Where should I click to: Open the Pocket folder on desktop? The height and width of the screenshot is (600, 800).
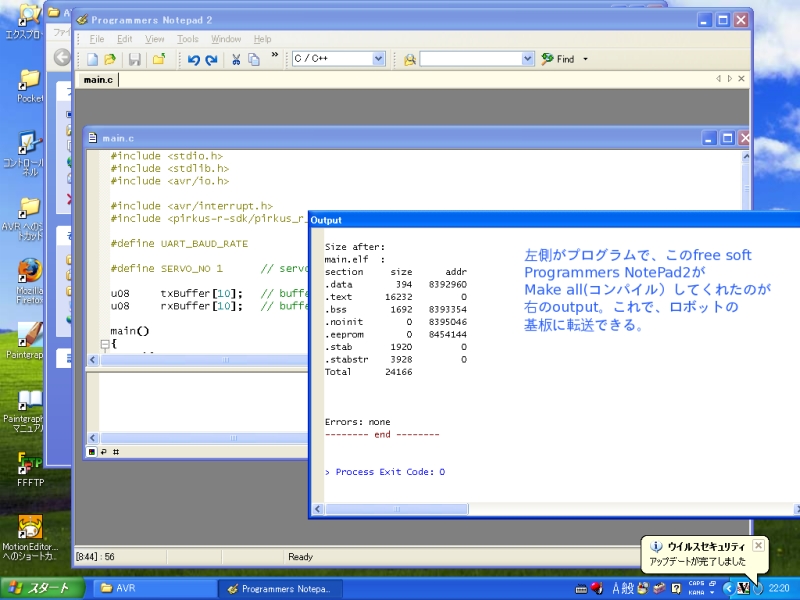coord(30,86)
